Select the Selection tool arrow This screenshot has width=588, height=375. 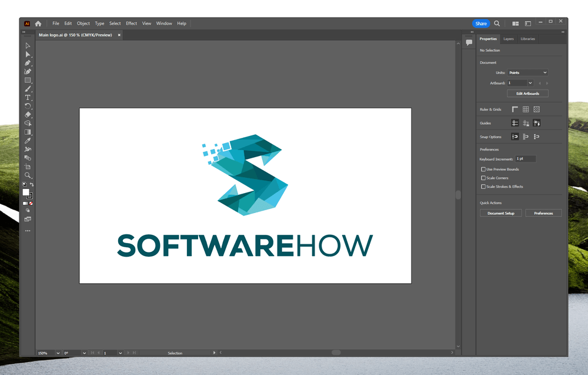click(28, 46)
